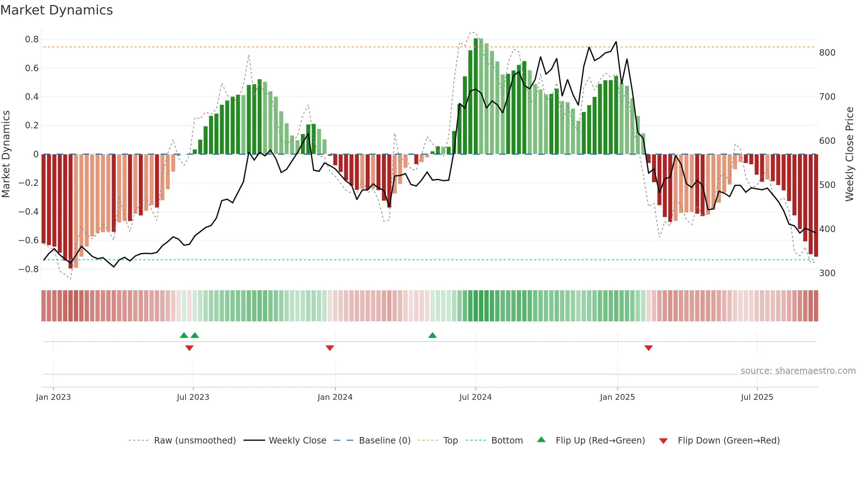Click the Jul 2025 axis label

click(757, 397)
